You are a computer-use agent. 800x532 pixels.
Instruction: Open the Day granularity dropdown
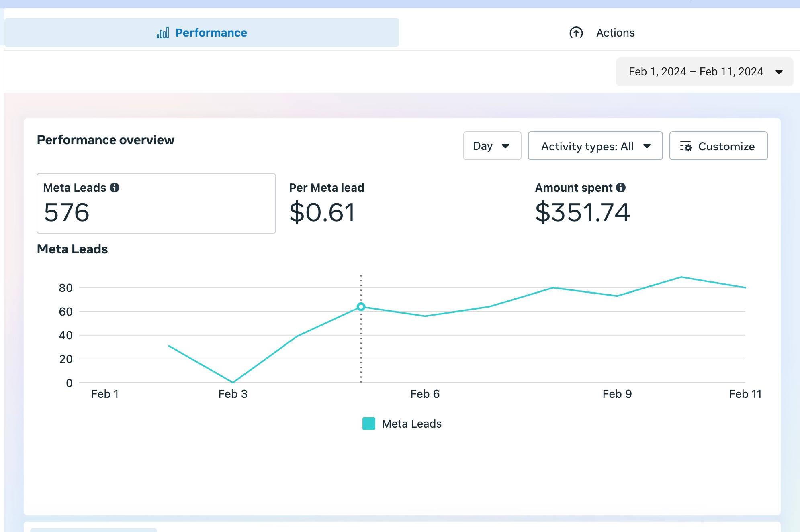[x=492, y=146]
